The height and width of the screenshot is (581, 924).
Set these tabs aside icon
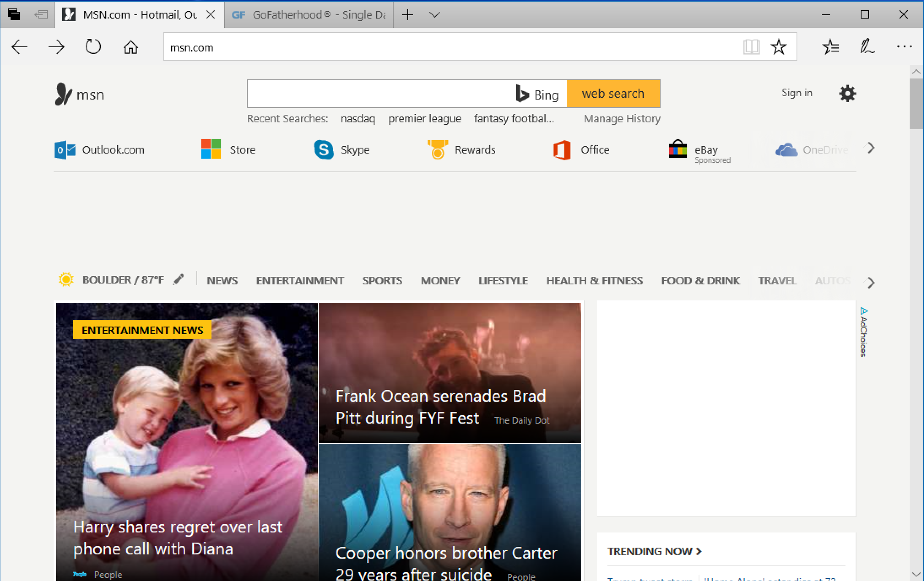pyautogui.click(x=41, y=14)
